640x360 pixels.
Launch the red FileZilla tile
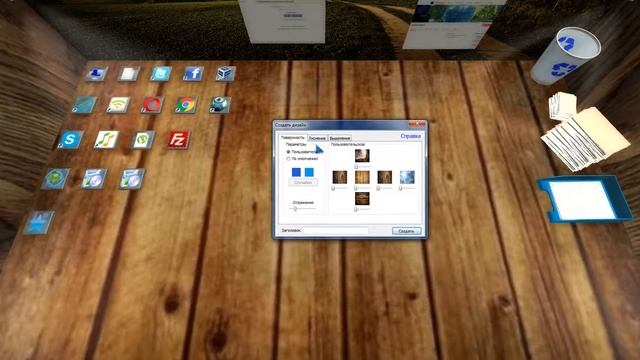point(178,140)
